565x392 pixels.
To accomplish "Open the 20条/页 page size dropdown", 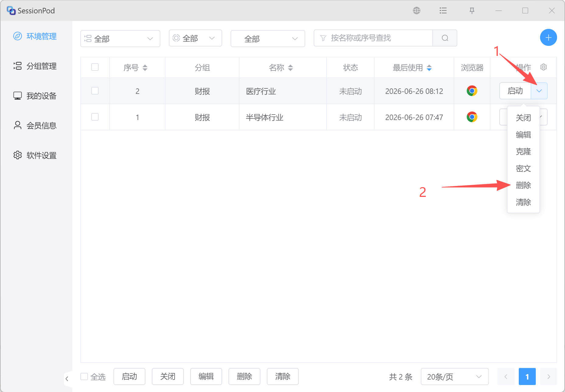I will [455, 377].
